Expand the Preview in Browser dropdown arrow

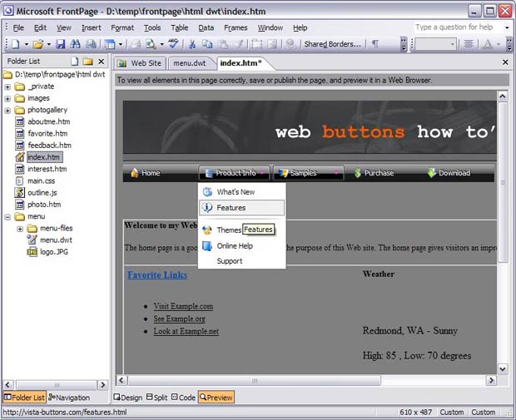pos(162,44)
